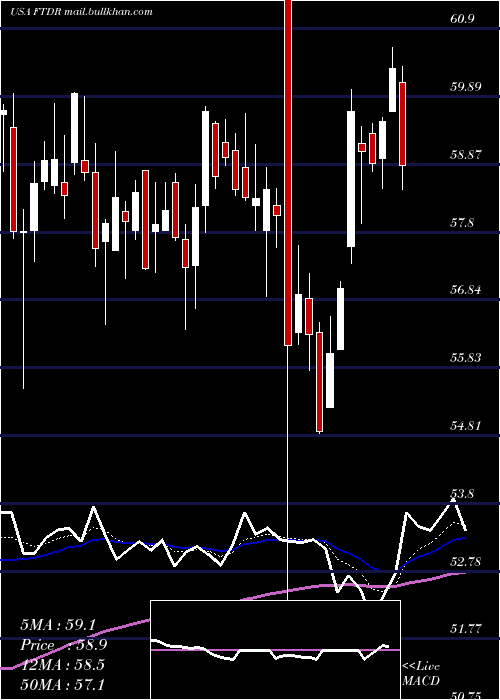Select the 54.81 price axis label
The width and height of the screenshot is (500, 700).
[466, 426]
